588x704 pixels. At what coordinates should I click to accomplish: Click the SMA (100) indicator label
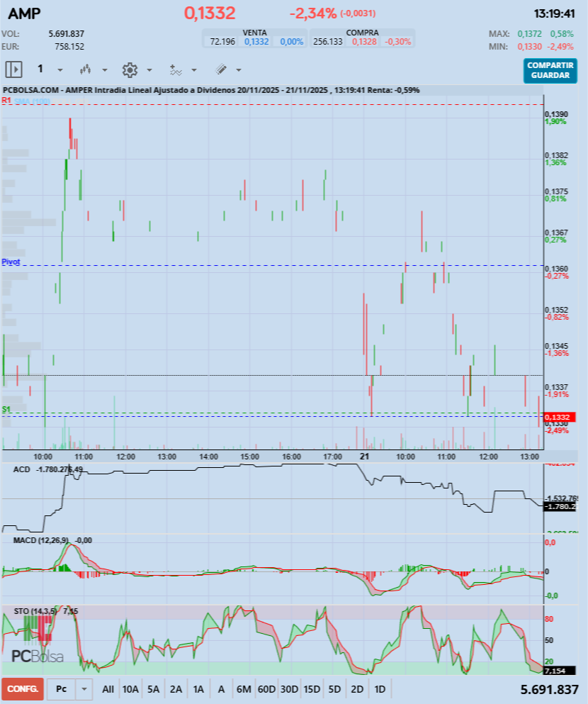pos(32,101)
